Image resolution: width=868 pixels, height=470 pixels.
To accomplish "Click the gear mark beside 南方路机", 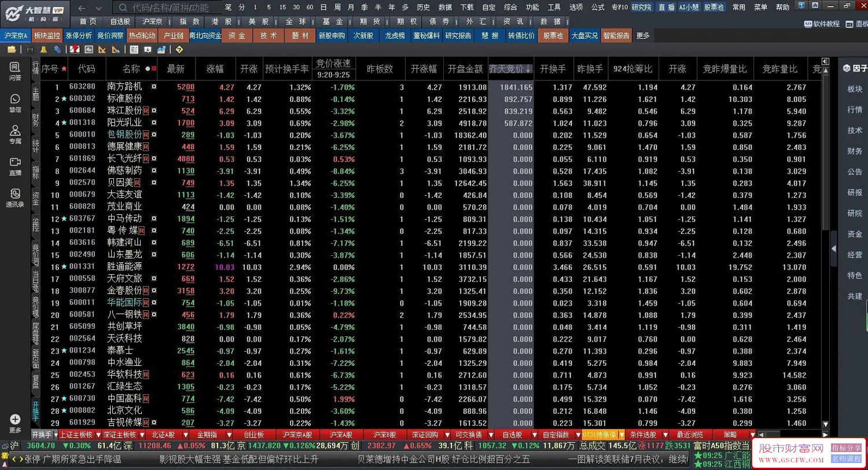I will [154, 87].
